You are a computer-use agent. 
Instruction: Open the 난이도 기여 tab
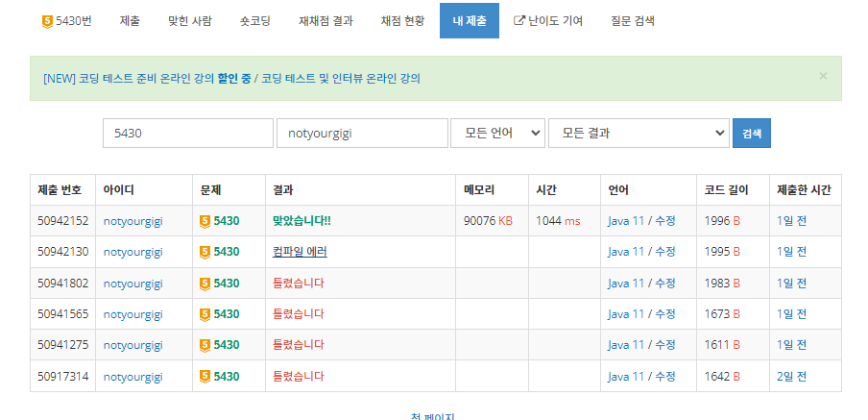tap(548, 21)
